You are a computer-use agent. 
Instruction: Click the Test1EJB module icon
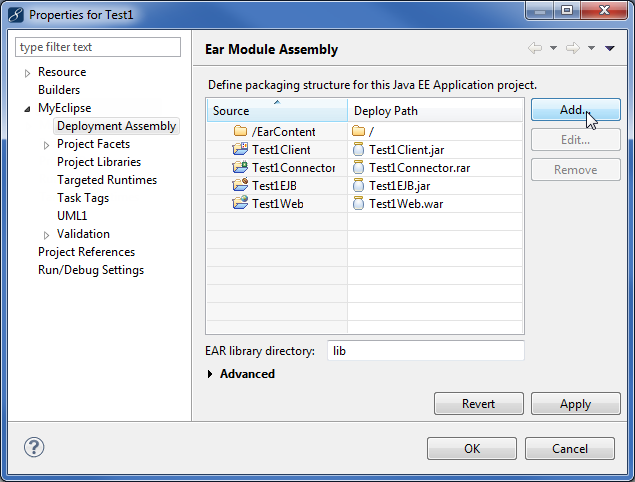(x=240, y=186)
